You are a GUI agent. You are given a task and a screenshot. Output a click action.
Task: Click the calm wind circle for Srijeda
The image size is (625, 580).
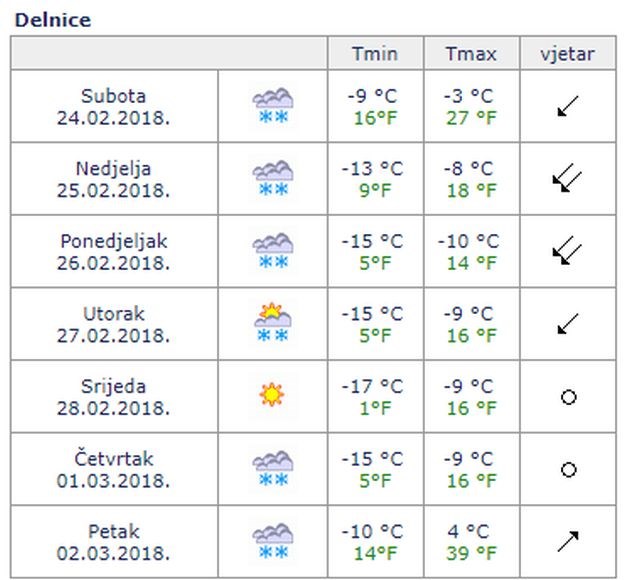568,397
